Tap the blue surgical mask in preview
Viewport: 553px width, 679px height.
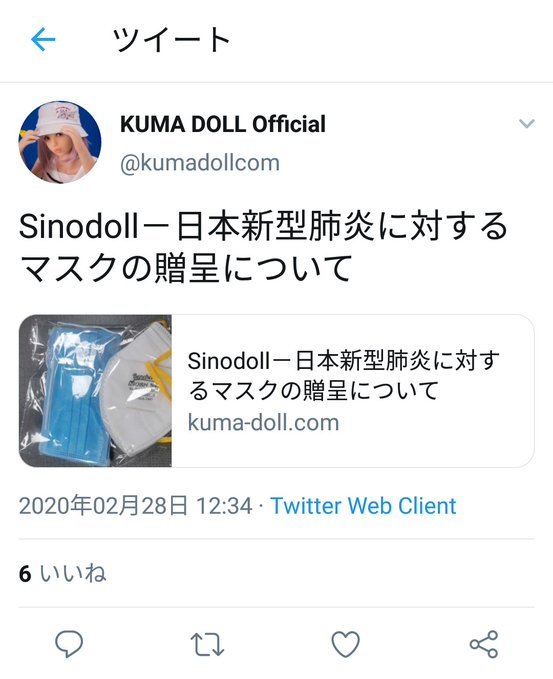[x=76, y=394]
